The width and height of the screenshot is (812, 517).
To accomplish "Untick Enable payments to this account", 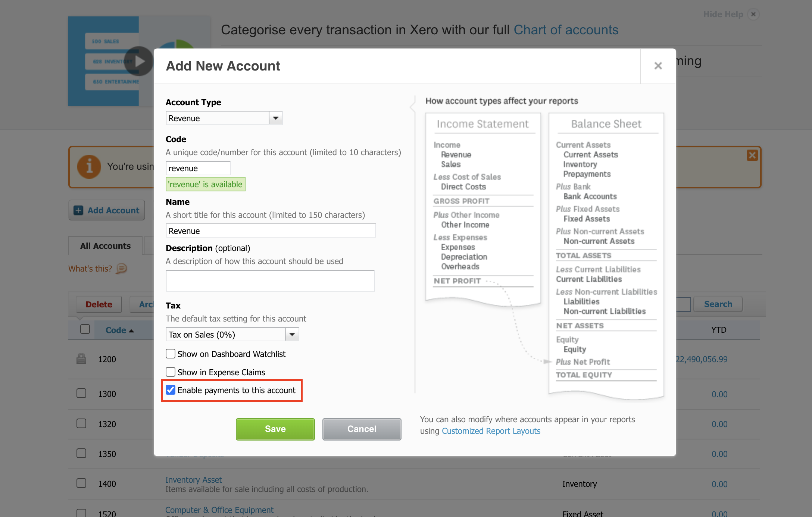I will coord(171,390).
